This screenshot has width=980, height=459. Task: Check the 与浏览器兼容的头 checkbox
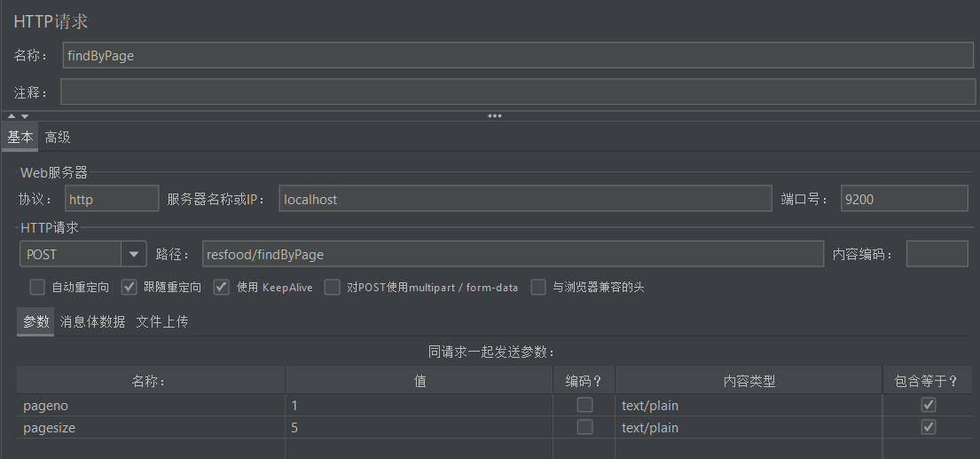[x=538, y=287]
